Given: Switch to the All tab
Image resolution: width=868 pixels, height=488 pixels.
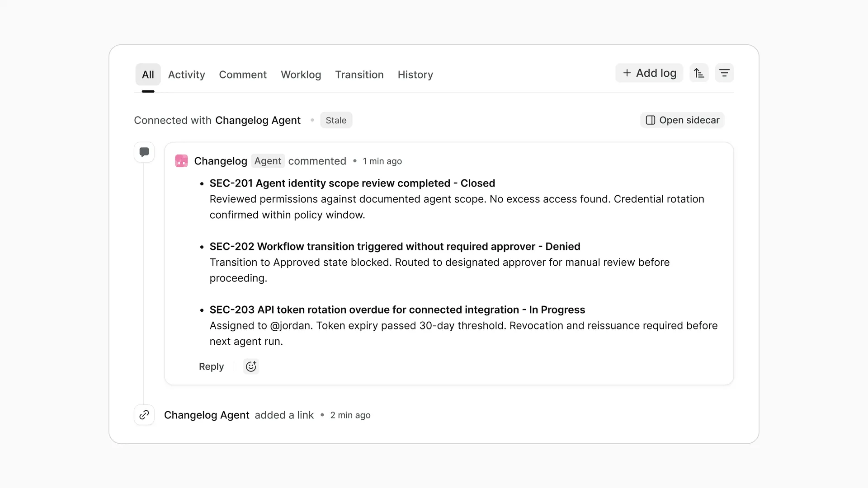Looking at the screenshot, I should point(148,75).
